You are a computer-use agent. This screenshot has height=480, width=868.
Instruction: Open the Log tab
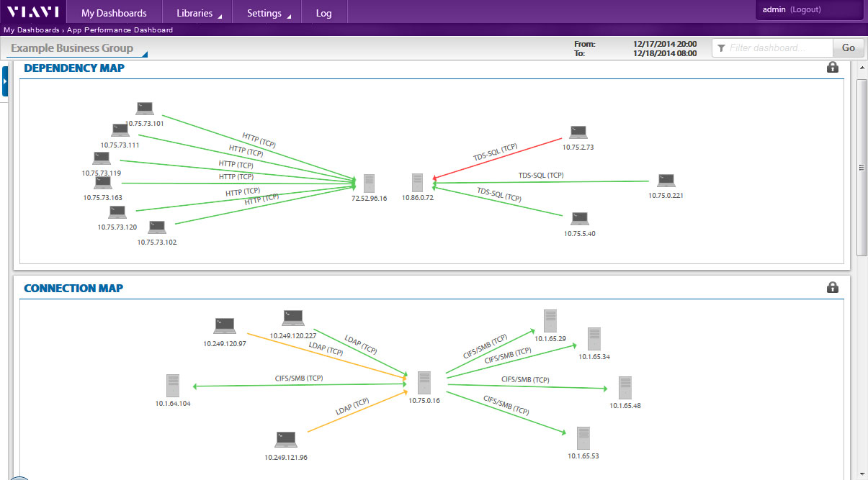pos(323,13)
